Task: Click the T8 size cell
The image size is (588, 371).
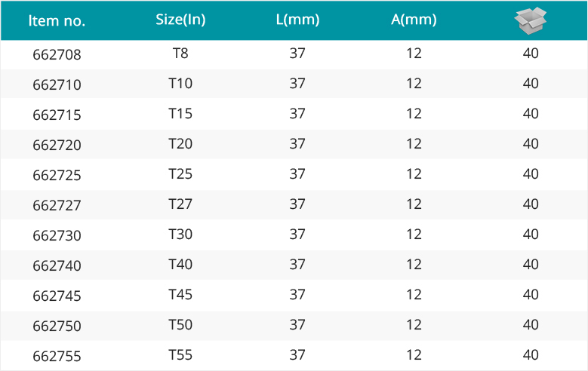Action: pos(180,54)
